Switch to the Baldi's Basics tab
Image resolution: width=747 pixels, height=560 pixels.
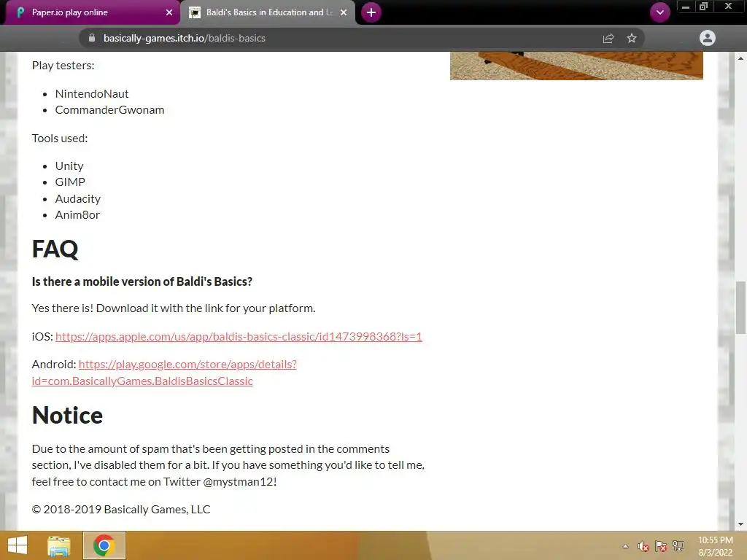pos(267,12)
